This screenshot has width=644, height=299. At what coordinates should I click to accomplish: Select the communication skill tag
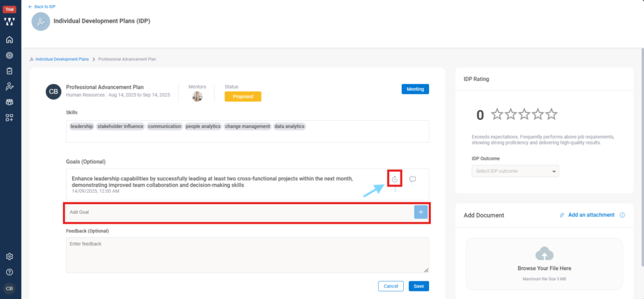point(165,126)
